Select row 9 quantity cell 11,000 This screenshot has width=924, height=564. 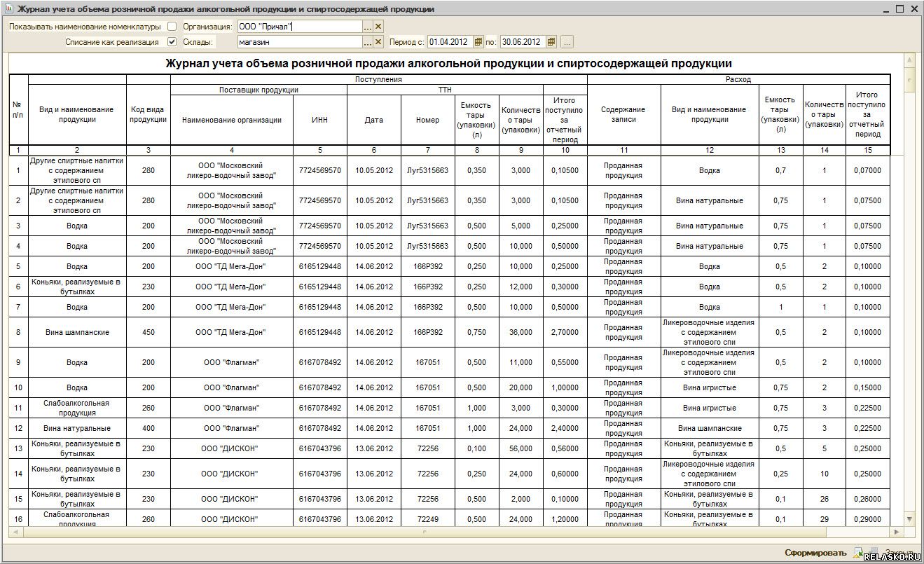[520, 362]
